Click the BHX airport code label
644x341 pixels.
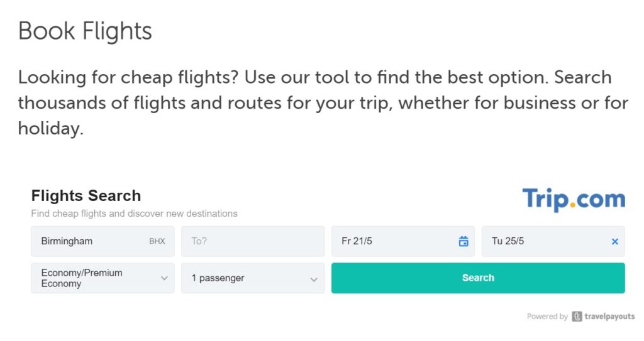157,241
